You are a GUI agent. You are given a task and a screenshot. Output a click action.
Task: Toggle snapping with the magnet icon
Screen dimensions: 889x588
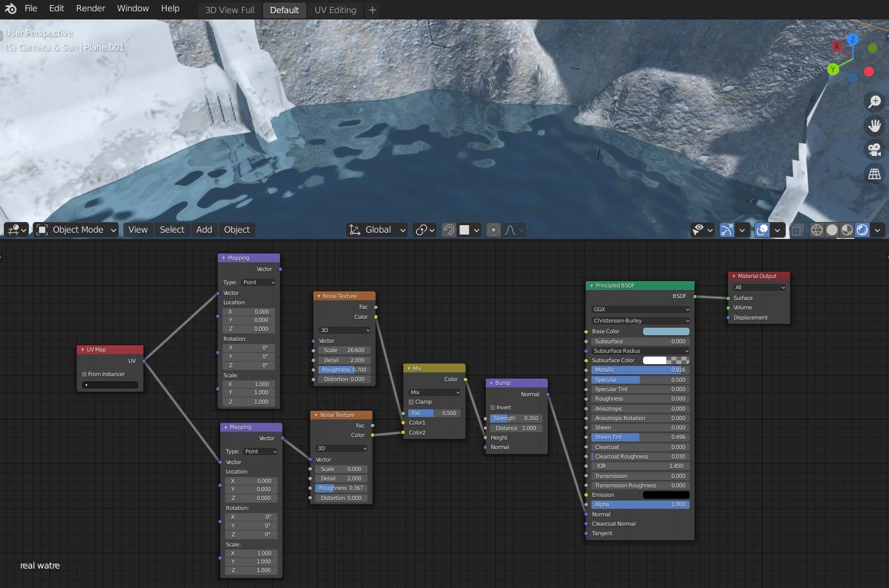pos(448,230)
